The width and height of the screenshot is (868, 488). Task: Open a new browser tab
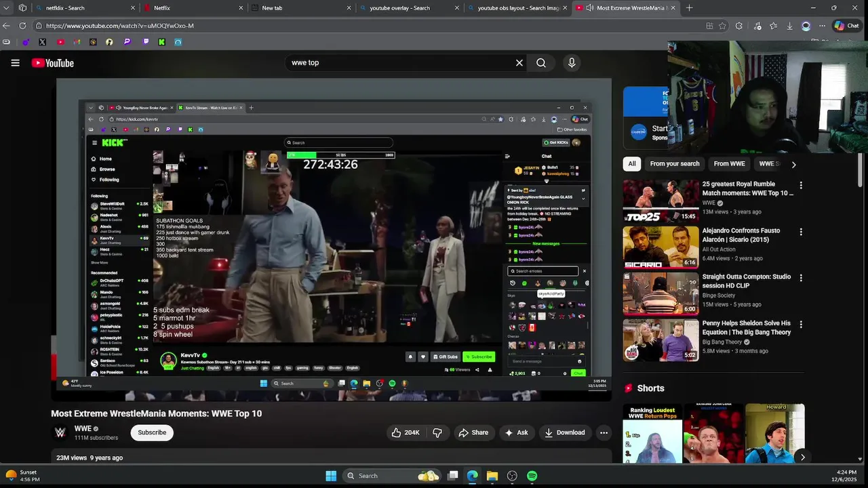(689, 8)
